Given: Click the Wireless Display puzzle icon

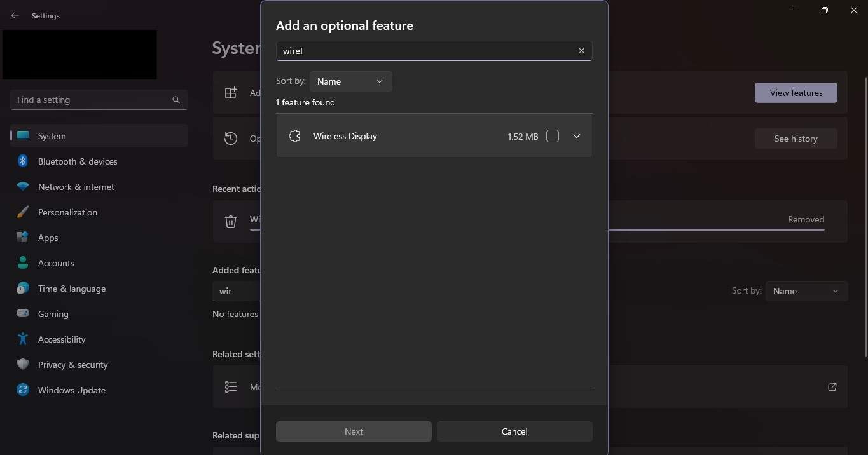Looking at the screenshot, I should (x=294, y=136).
